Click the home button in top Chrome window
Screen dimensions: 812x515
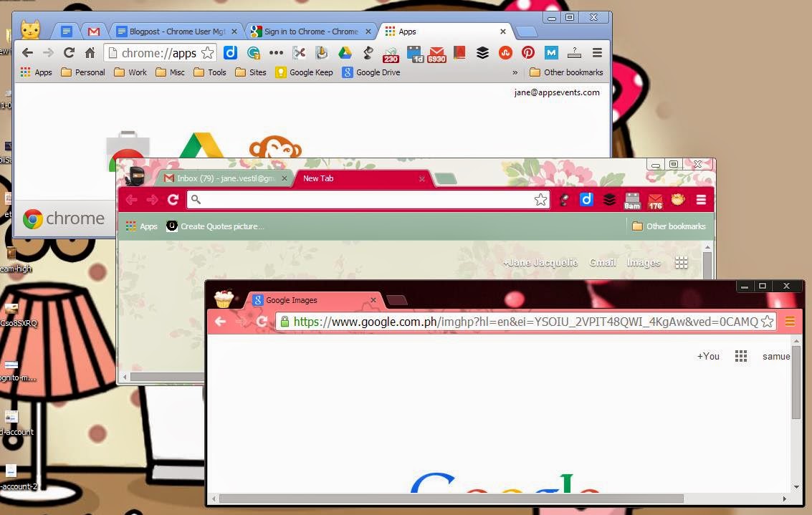(x=90, y=53)
